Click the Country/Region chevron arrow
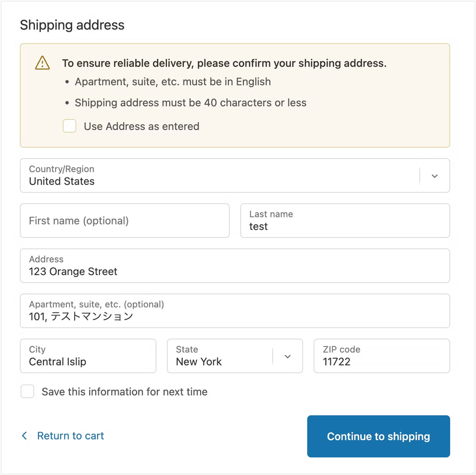476x475 pixels. (435, 176)
